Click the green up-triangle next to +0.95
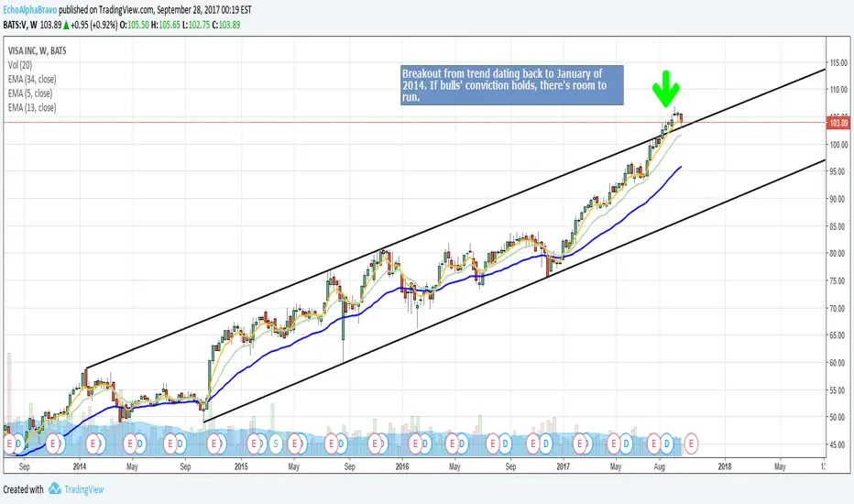Screen dimensions: 854x504 (x=66, y=25)
